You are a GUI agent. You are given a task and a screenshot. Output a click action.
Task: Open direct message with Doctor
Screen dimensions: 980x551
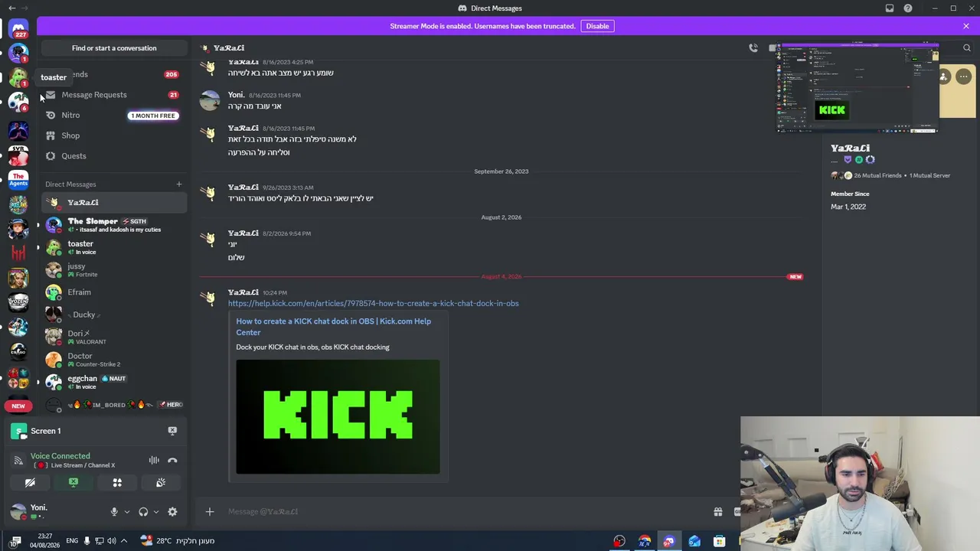114,360
